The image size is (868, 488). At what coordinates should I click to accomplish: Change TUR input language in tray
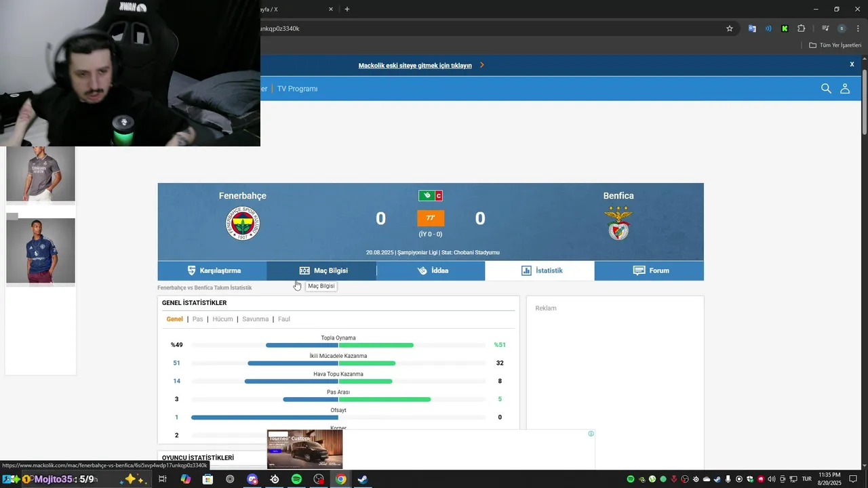click(x=807, y=479)
